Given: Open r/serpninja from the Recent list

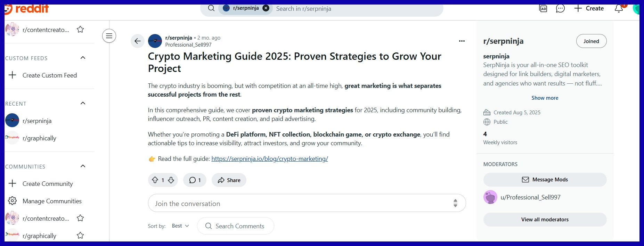Looking at the screenshot, I should (x=37, y=121).
